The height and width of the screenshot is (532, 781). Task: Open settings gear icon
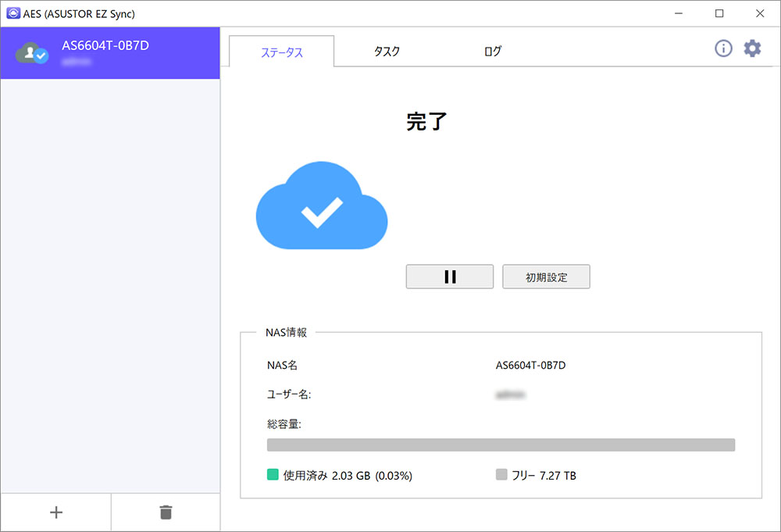(752, 48)
